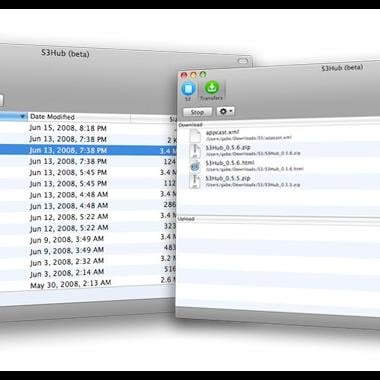Toggle the sort arrow column header in back window
Screen dimensions: 380x380
click(x=13, y=116)
